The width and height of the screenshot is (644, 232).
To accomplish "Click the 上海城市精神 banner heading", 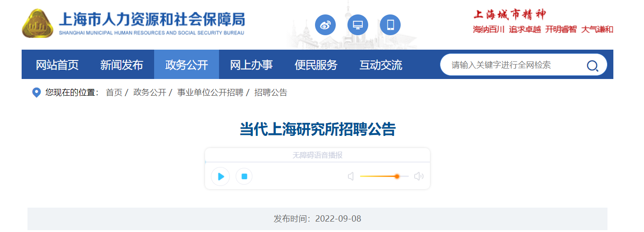I will pos(510,14).
